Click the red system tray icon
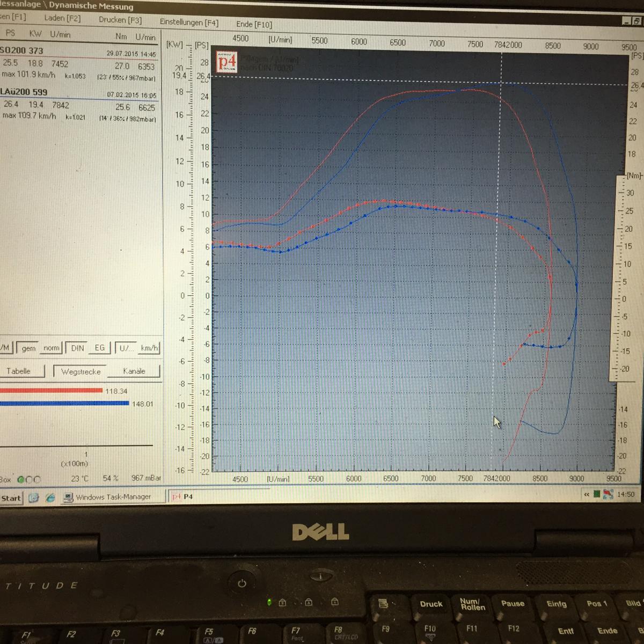Image resolution: width=644 pixels, height=644 pixels. (x=608, y=494)
